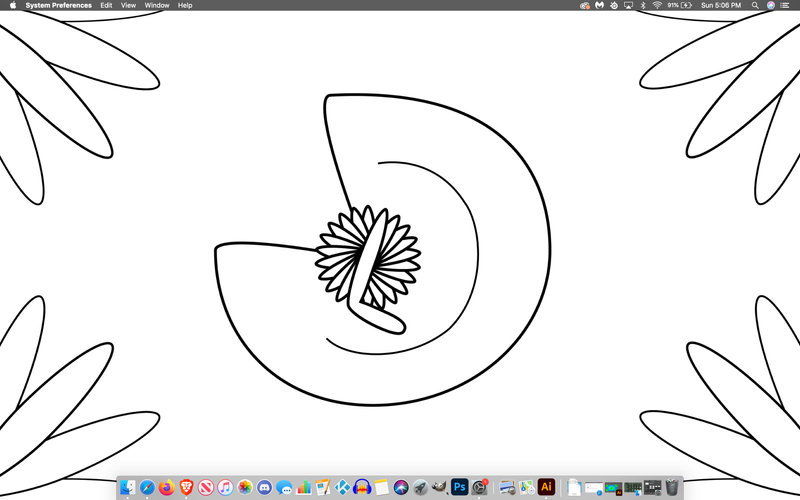800x500 pixels.
Task: Click the SteelSeries menu bar icon
Action: click(614, 5)
